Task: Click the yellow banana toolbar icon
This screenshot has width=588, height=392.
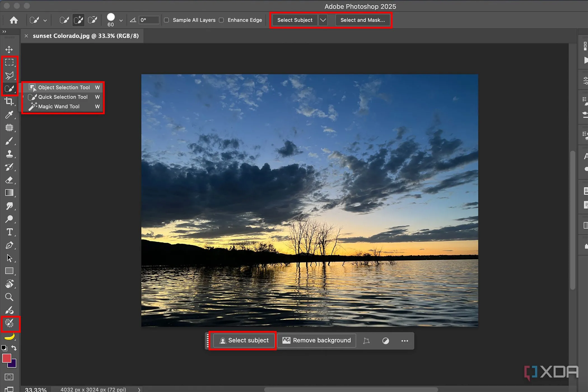Action: (9, 336)
